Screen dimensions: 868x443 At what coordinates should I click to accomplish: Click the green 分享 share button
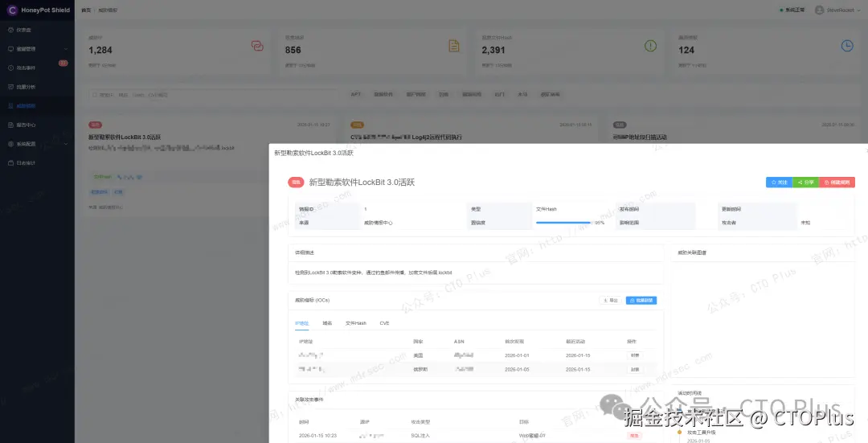tap(805, 183)
